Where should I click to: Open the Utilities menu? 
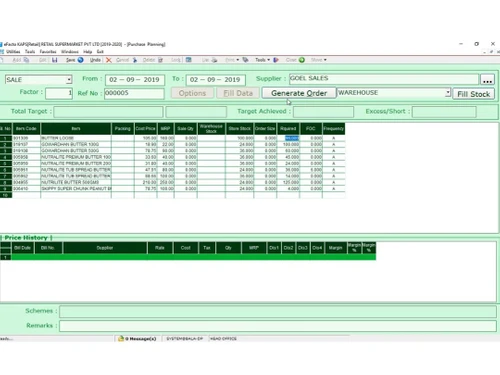13,52
